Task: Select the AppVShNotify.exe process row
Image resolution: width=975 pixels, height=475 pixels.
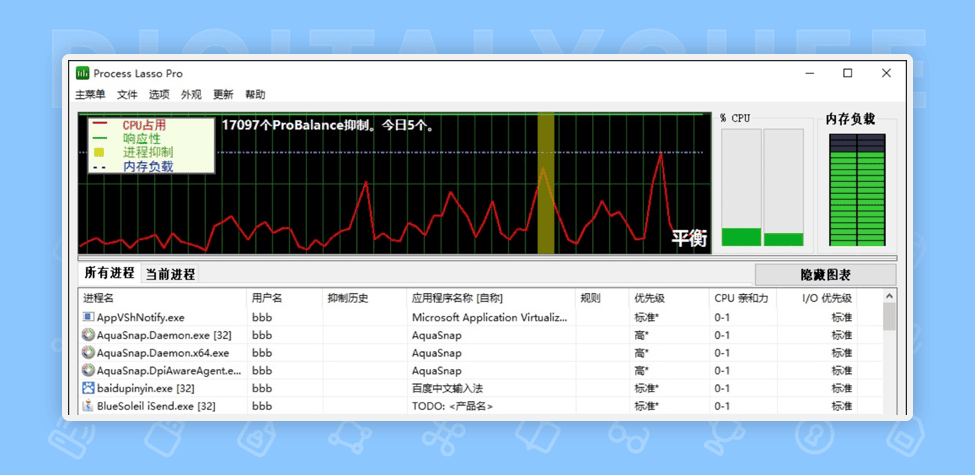Action: click(x=480, y=317)
